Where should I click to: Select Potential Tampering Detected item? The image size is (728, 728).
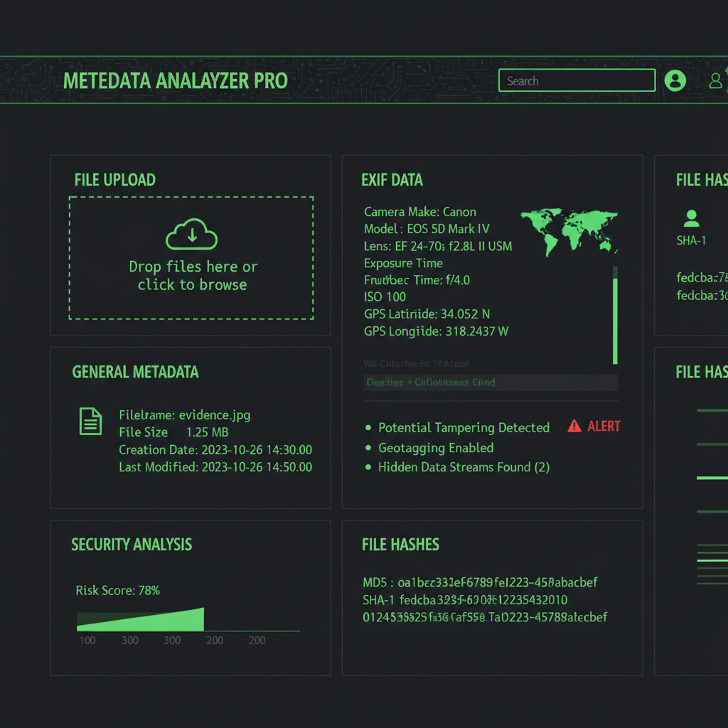pos(463,428)
